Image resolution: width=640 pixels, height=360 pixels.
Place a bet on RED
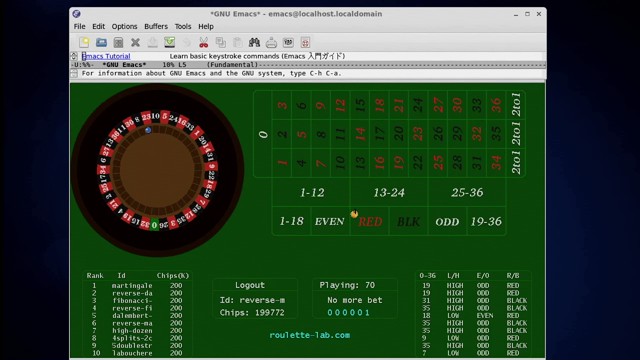[369, 221]
